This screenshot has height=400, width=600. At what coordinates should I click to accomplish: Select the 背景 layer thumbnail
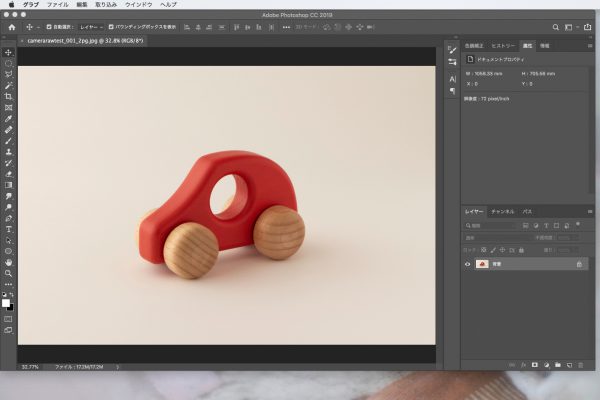tap(482, 264)
